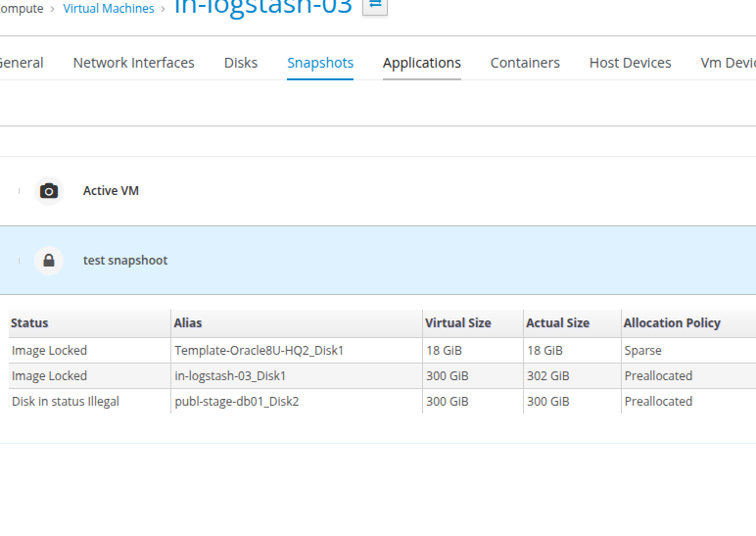This screenshot has width=756, height=536.
Task: Click the swap button next to VM name
Action: [x=375, y=5]
